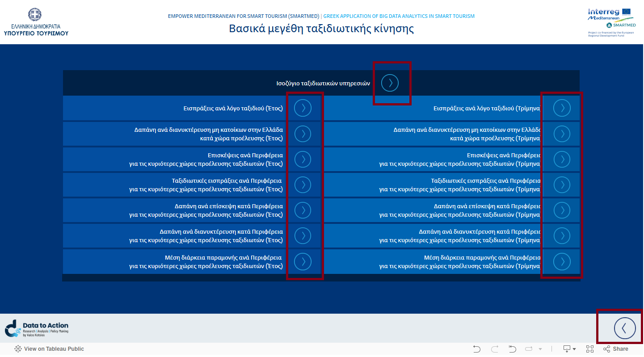Click the Undo icon in Tableau toolbar
Screen dimensions: 644x357
[477, 349]
